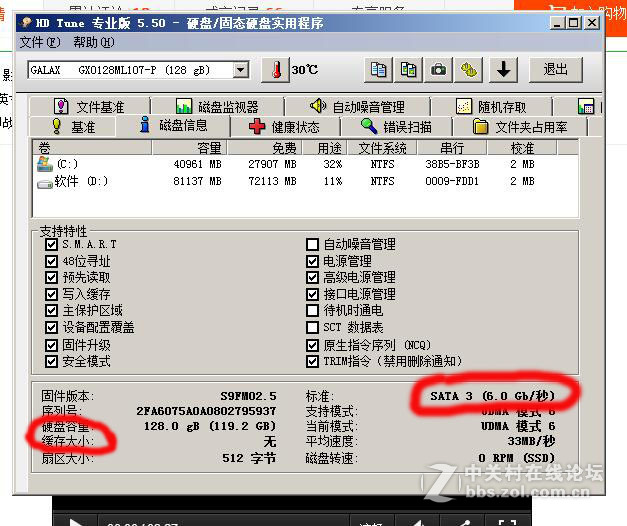
Task: Take a screenshot with camera icon
Action: [x=438, y=70]
